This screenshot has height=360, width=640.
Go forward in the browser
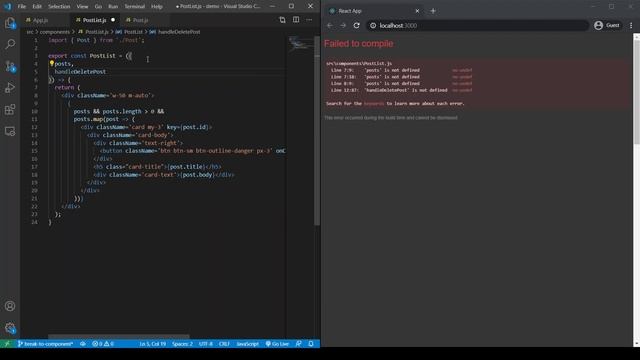pyautogui.click(x=343, y=25)
